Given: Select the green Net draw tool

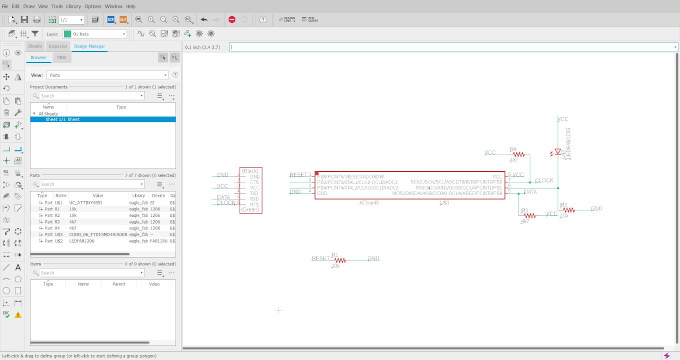Looking at the screenshot, I should point(7,149).
